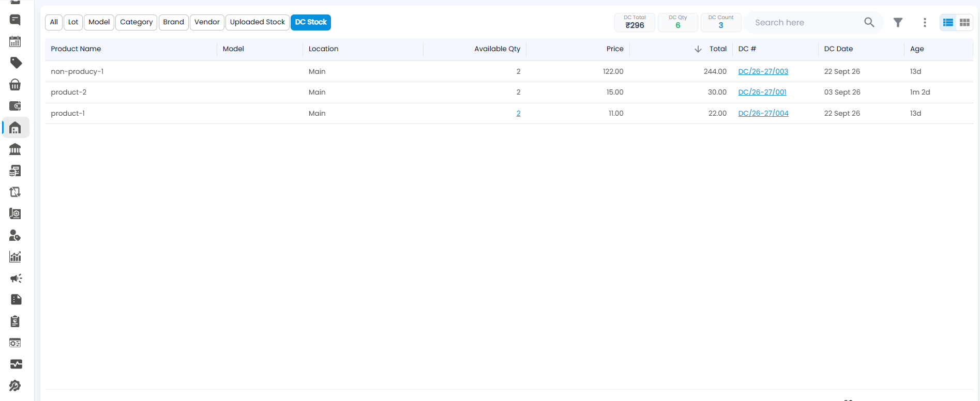Screen dimensions: 980x401
Task: Open the chat messages sidebar icon
Action: tap(16, 20)
